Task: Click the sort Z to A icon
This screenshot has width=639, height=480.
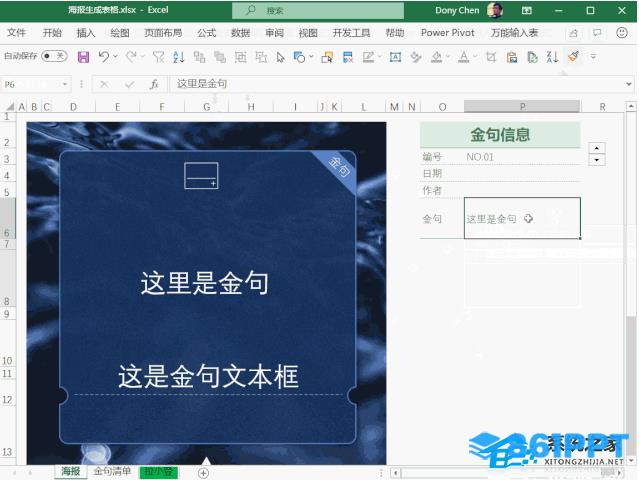Action: tap(552, 57)
